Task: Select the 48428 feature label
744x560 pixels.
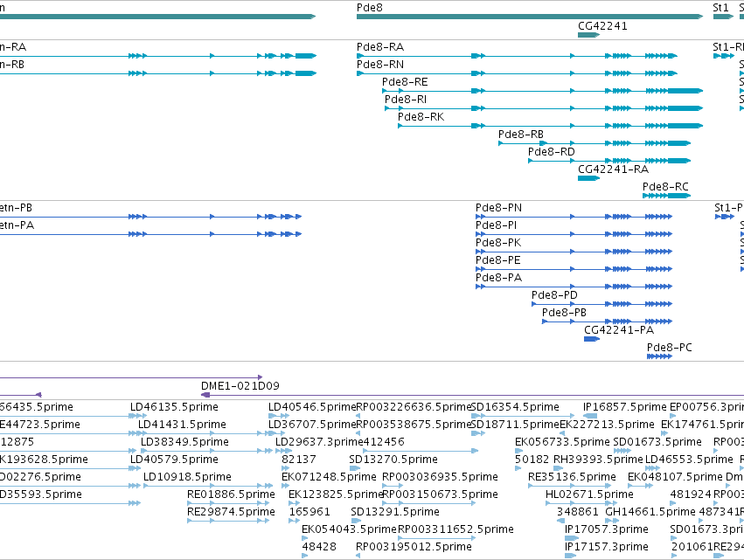Action: [319, 547]
